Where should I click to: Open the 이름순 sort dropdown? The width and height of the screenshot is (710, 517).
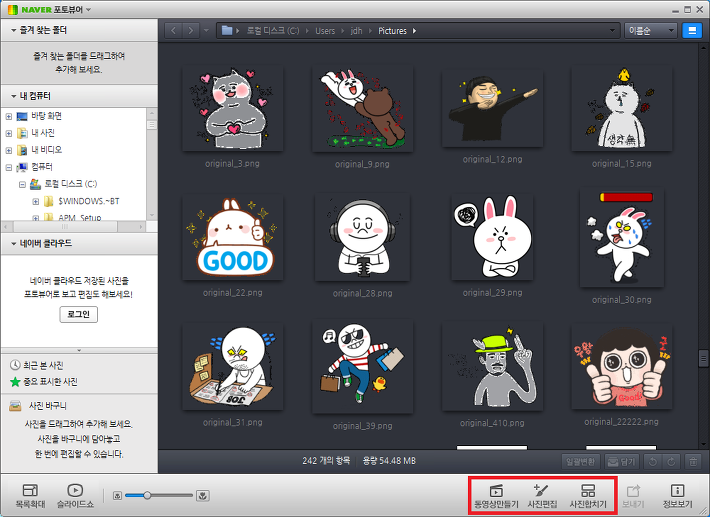651,31
